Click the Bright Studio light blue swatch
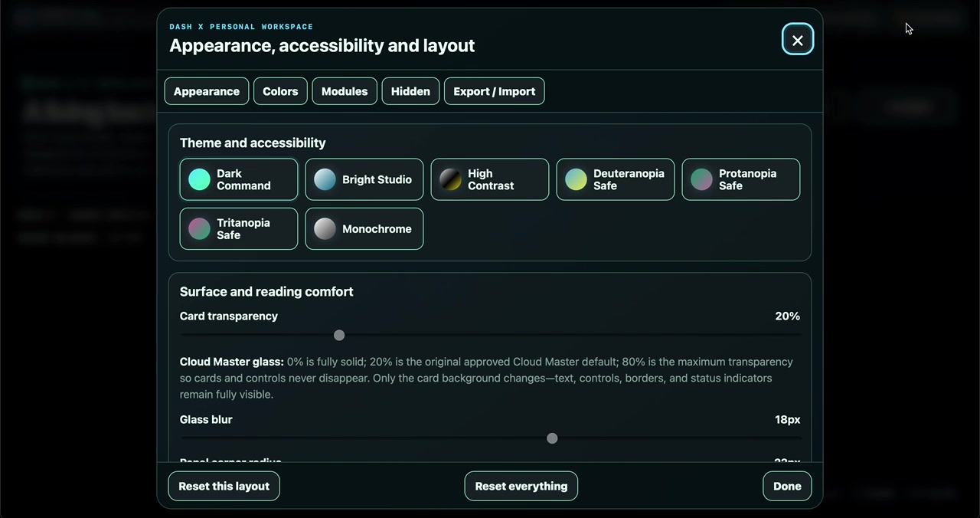980x518 pixels. [325, 179]
